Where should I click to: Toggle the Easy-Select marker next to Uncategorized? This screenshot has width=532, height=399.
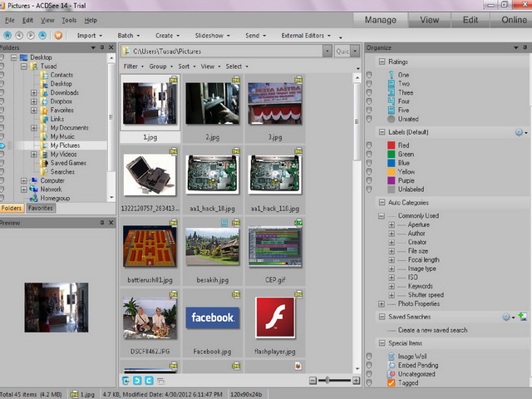point(369,374)
